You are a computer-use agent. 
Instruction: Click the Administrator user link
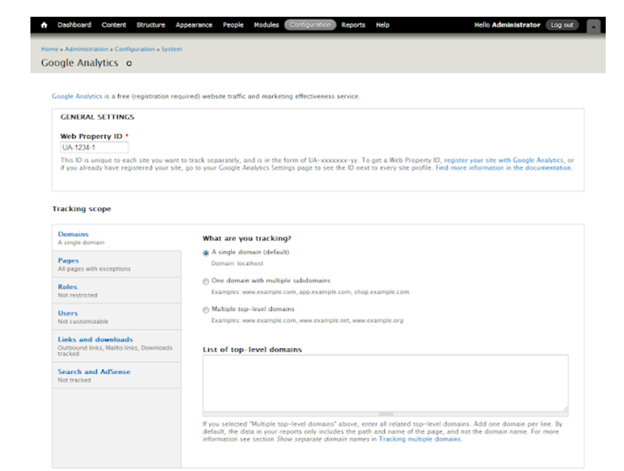pos(516,25)
